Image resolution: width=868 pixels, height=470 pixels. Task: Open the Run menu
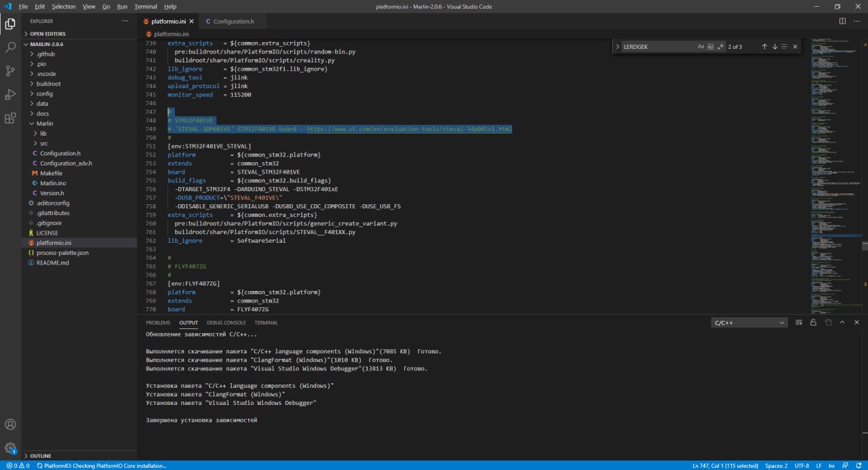(122, 7)
